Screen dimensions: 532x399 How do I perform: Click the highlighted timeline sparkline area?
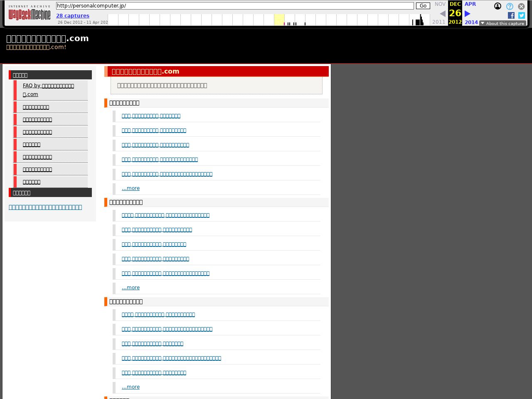279,20
